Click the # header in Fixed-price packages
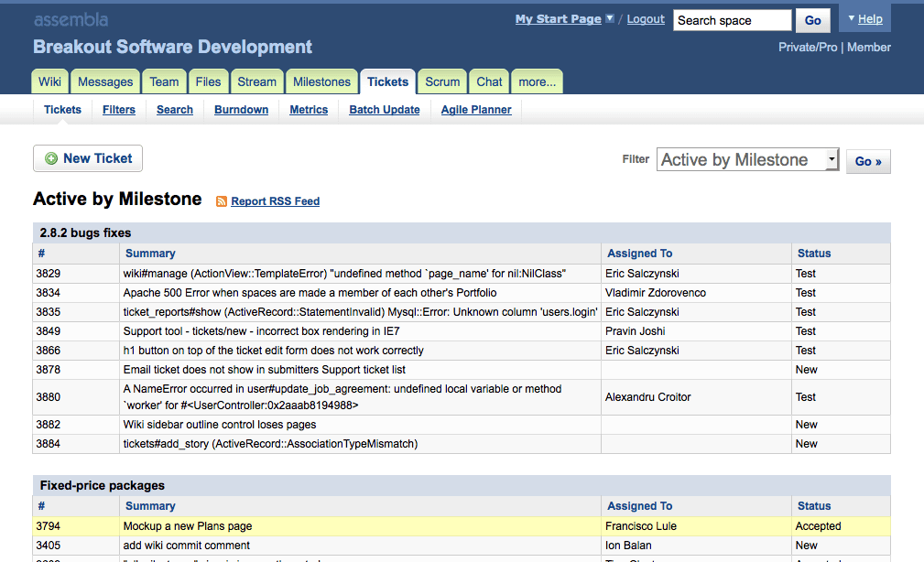Image resolution: width=924 pixels, height=562 pixels. (x=41, y=506)
